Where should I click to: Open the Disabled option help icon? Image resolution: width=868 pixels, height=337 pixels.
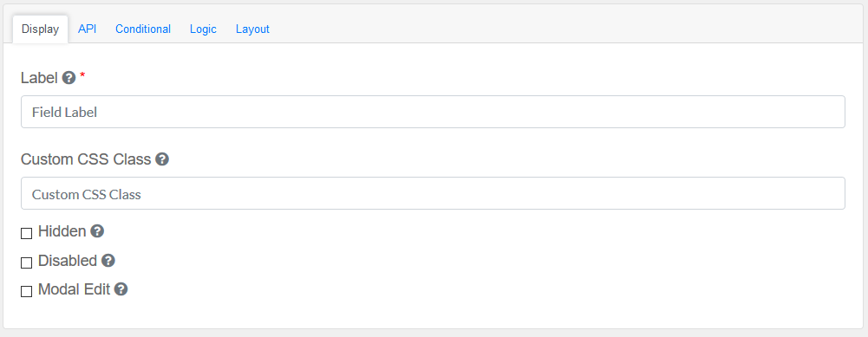pyautogui.click(x=108, y=261)
